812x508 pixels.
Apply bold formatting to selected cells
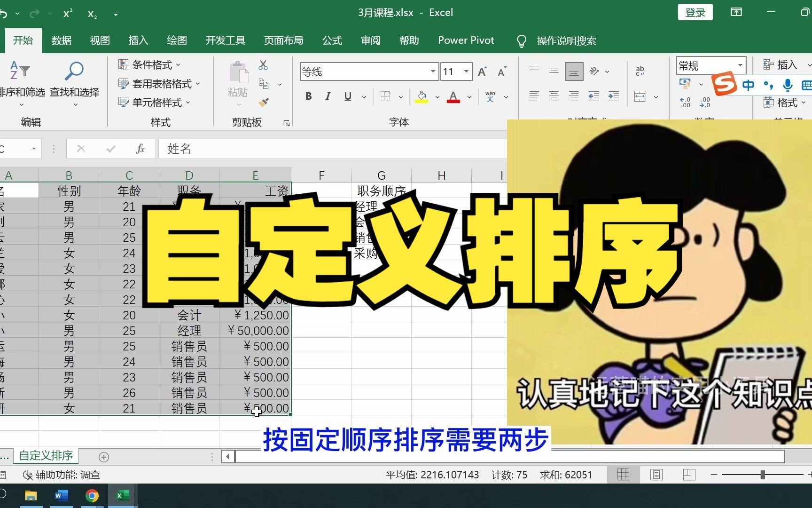(x=308, y=96)
